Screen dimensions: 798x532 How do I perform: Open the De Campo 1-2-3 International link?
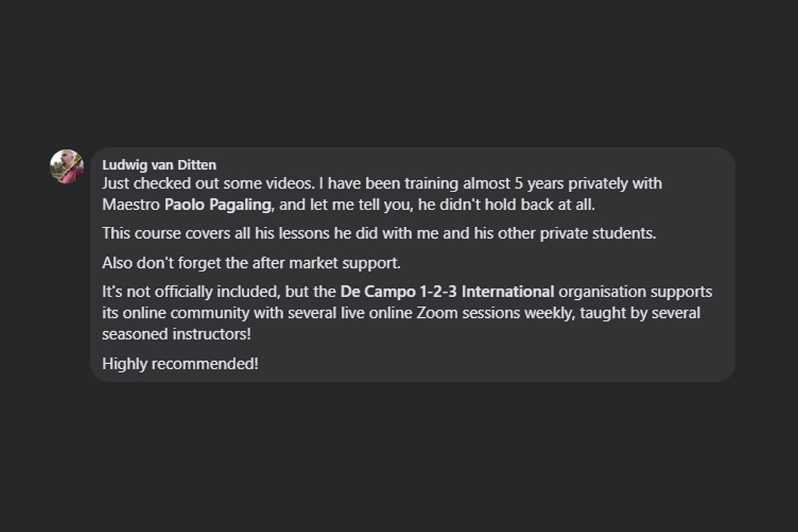[x=447, y=291]
